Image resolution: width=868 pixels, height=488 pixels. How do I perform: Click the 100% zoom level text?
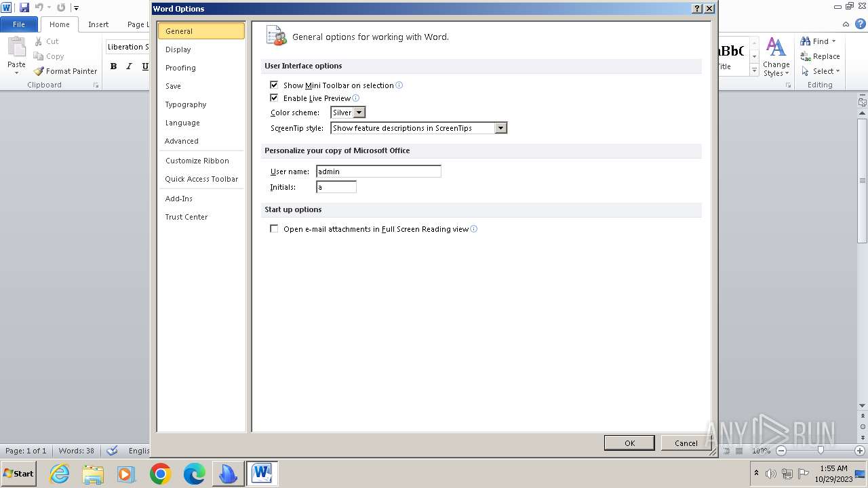(761, 451)
